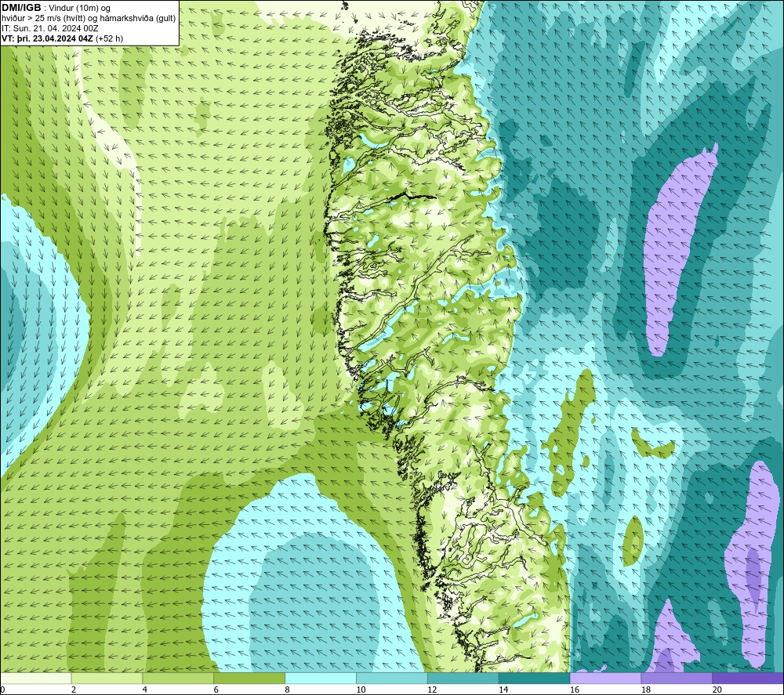Click the 2–4 m/s light green swatch
The height and width of the screenshot is (695, 784).
click(x=107, y=678)
